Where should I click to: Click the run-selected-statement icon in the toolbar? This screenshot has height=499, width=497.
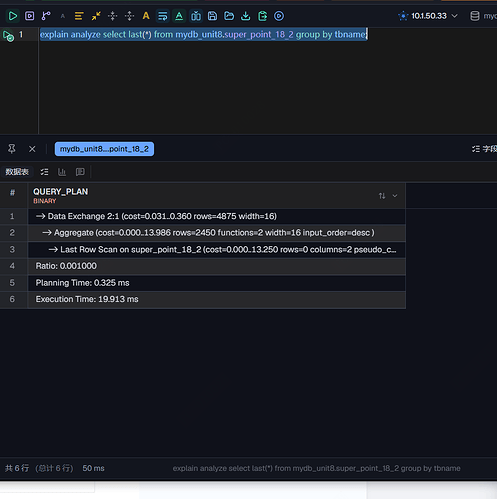pyautogui.click(x=30, y=16)
